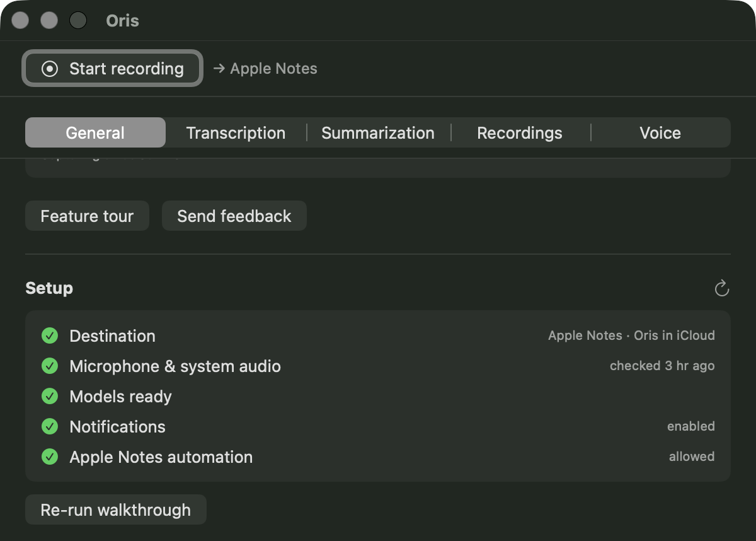756x541 pixels.
Task: Click the Start recording button
Action: [x=113, y=69]
